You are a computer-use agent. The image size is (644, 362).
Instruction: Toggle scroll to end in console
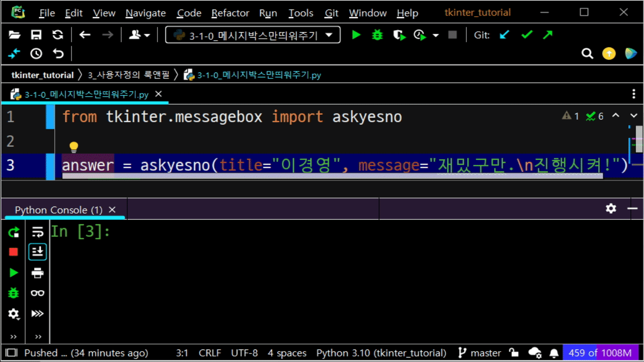tap(38, 252)
